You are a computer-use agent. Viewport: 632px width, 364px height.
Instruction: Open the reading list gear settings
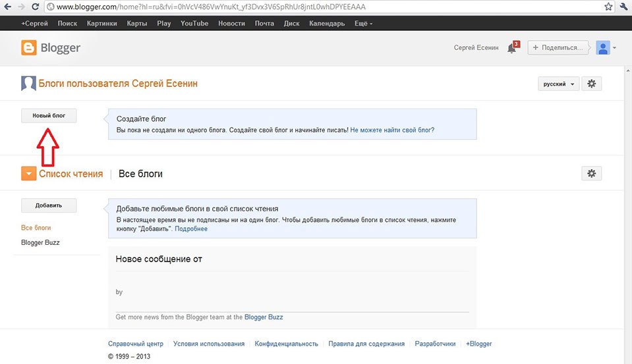coord(591,174)
